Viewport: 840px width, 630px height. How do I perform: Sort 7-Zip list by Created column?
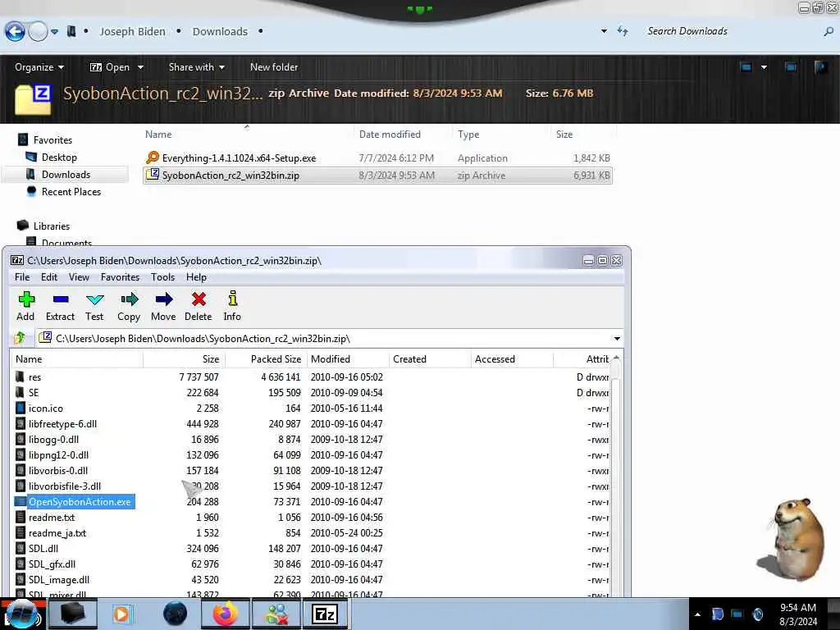tap(430, 359)
